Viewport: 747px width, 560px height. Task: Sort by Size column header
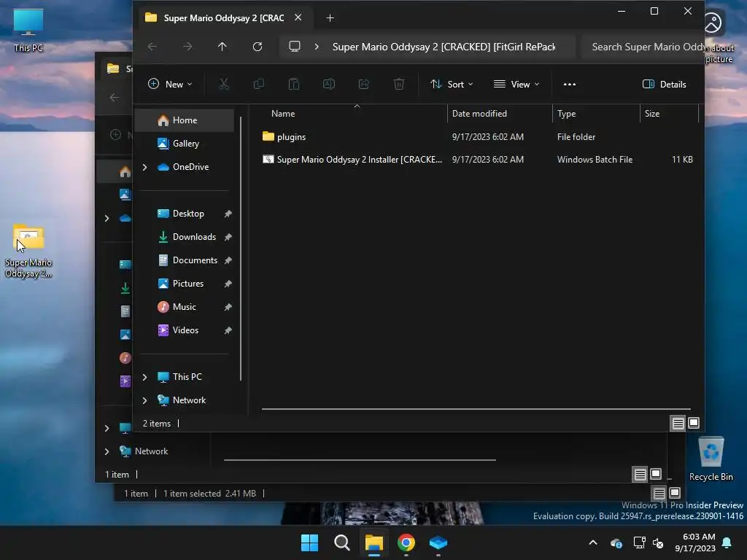click(x=670, y=114)
